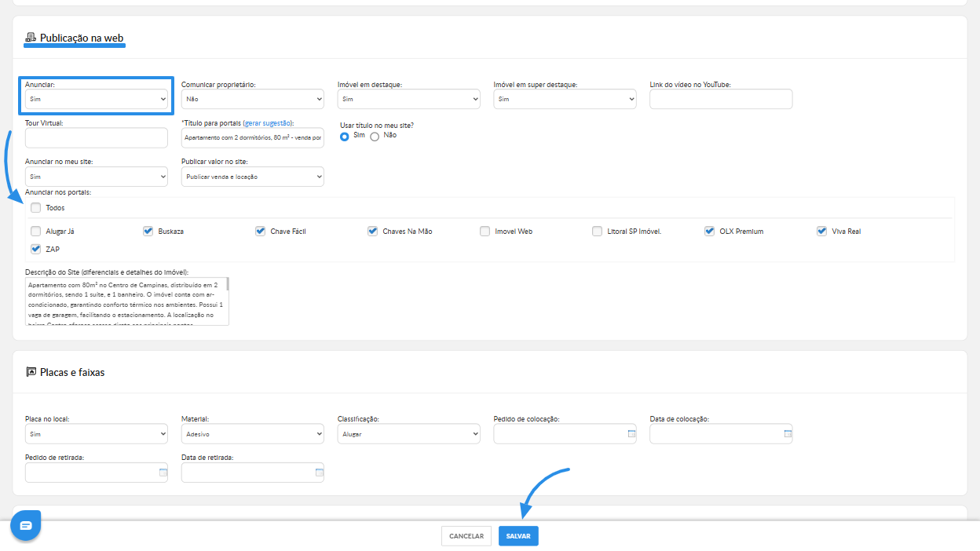Toggle the Chaves Na Mão checkbox
The image size is (980, 551).
tap(373, 232)
